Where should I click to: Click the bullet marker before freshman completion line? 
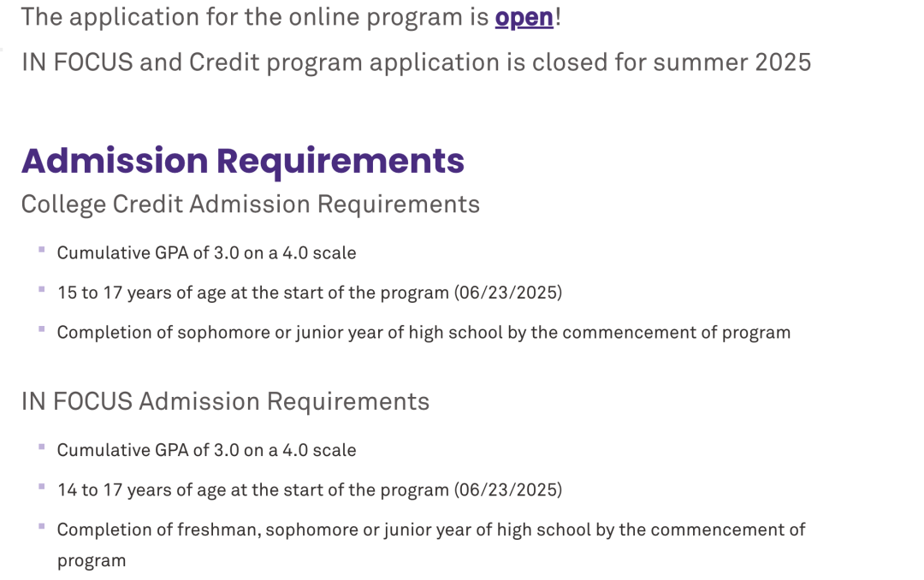pyautogui.click(x=42, y=526)
